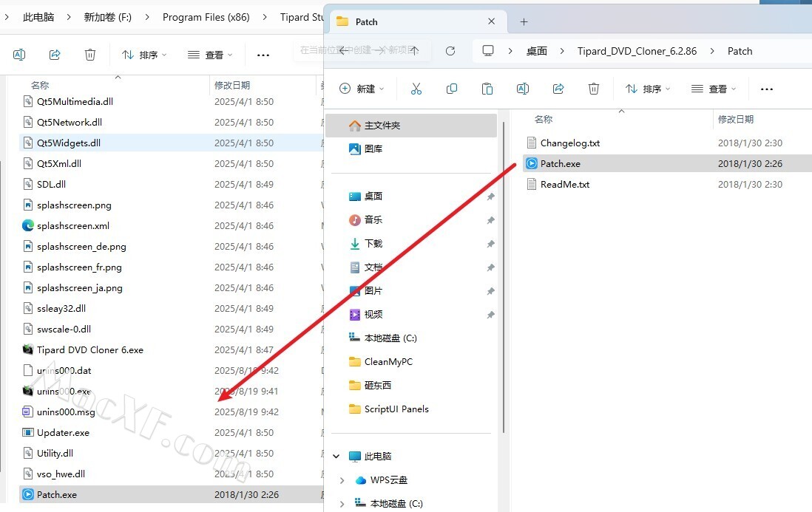
Task: Click Up arrow navigation in Patch window
Action: coord(414,51)
